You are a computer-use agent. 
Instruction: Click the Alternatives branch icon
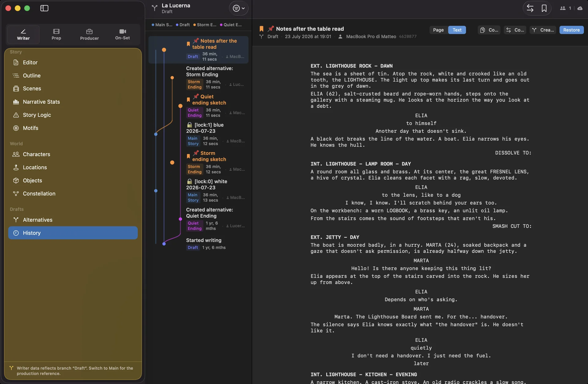(x=16, y=220)
